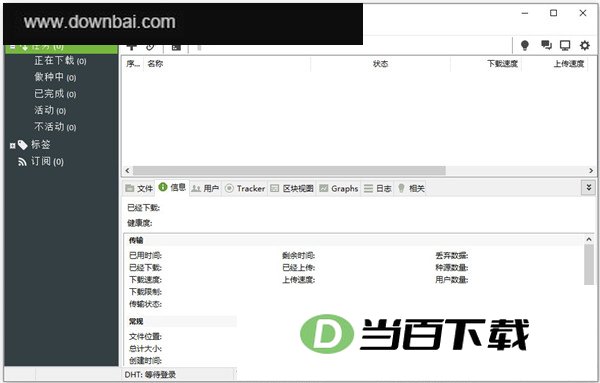Sort by the 状态 column header
600x383 pixels.
coord(381,64)
